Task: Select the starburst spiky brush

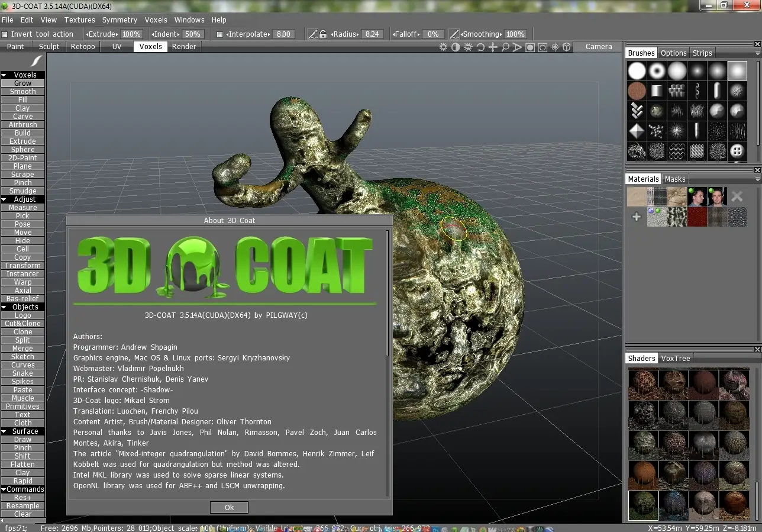Action: [x=677, y=130]
